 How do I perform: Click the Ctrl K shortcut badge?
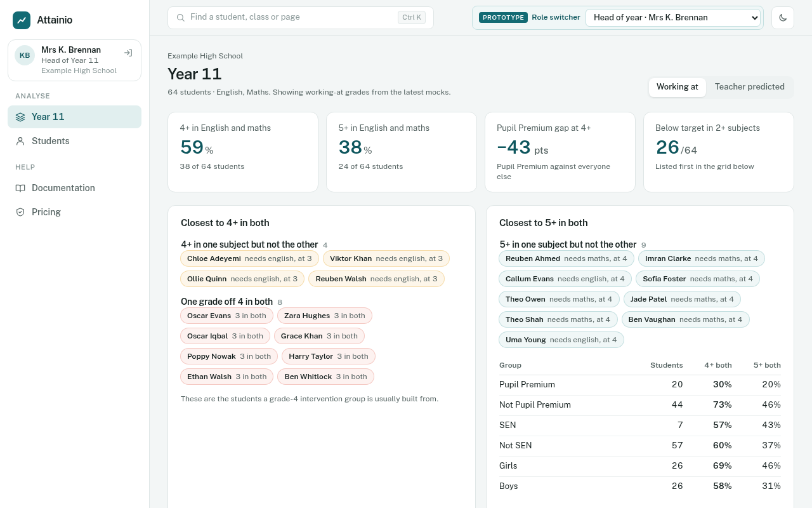tap(412, 18)
